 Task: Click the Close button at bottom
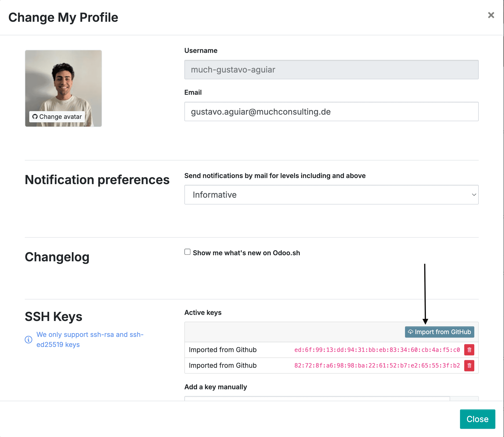click(x=477, y=419)
